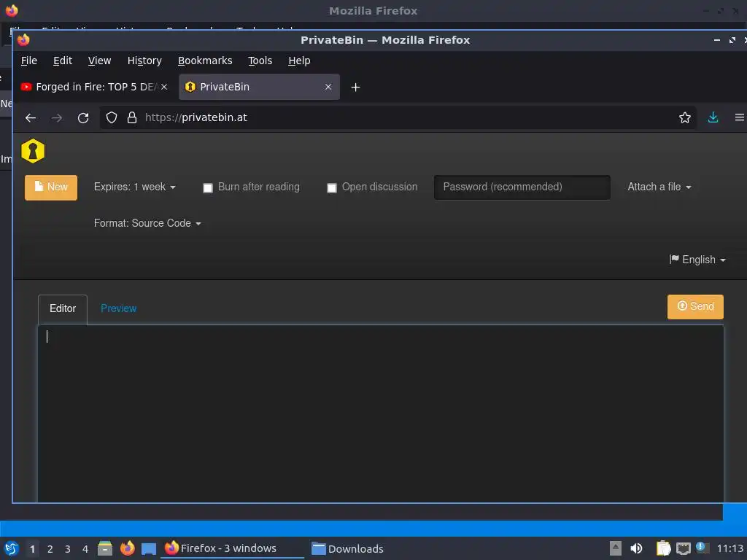Go back using the browser back arrow
This screenshot has width=747, height=560.
[x=31, y=117]
